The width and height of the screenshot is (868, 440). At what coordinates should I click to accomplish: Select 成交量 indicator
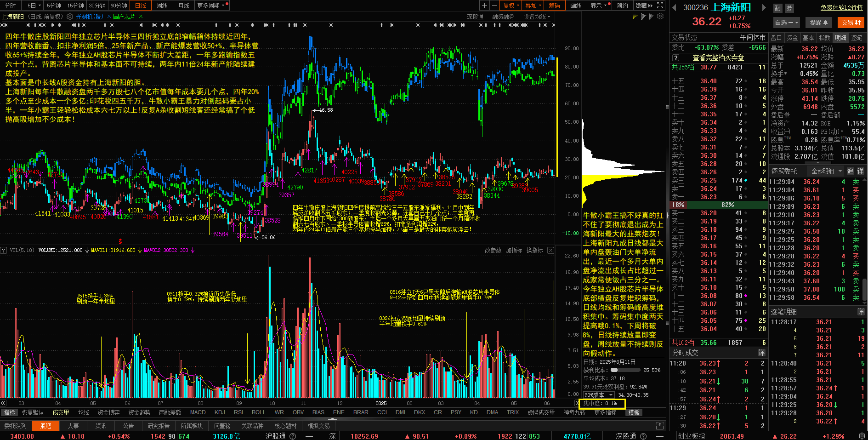point(61,412)
